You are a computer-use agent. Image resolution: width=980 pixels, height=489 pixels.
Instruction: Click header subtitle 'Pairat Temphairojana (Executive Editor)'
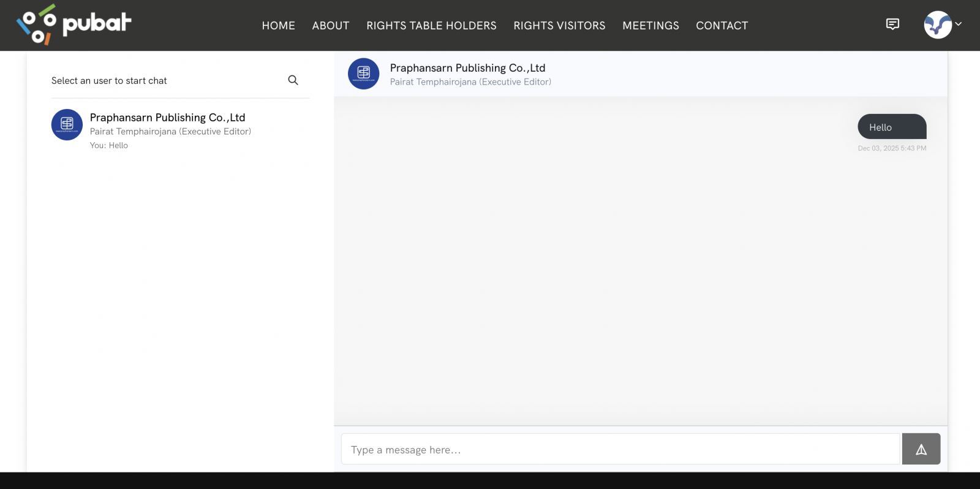click(x=470, y=82)
